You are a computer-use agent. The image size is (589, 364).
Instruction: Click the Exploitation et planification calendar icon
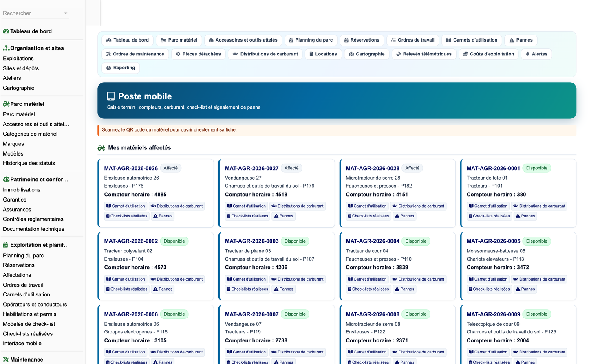[6, 245]
